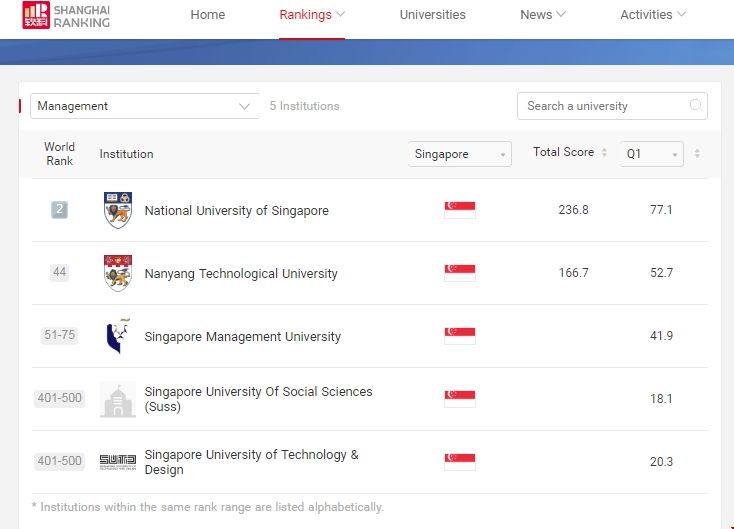
Task: Open the Universities page
Action: pos(433,15)
